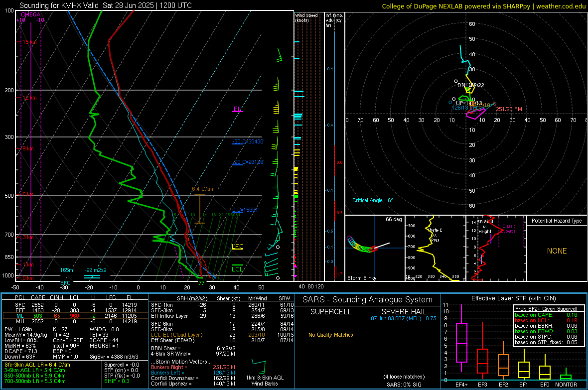This screenshot has height=390, width=588.
Task: Click the '251/20 RM' hodograph label
Action: 509,109
